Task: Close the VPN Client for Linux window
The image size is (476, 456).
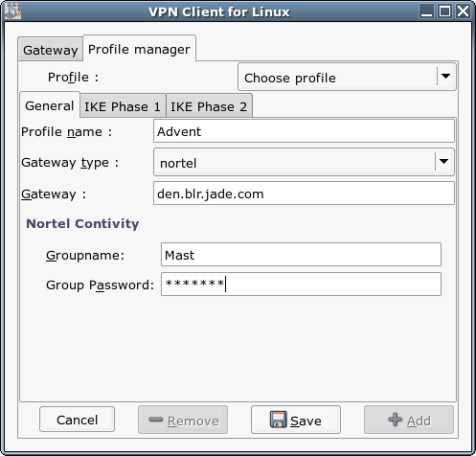Action: click(463, 11)
